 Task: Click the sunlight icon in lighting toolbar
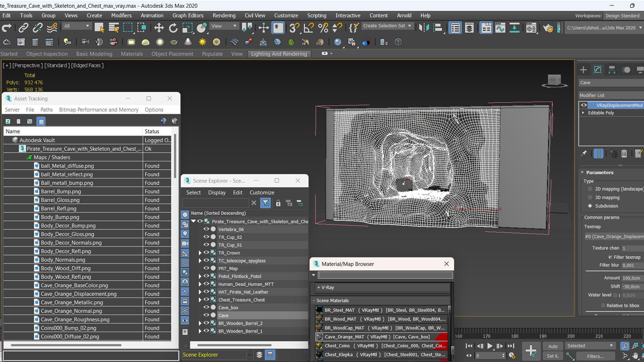[202, 42]
